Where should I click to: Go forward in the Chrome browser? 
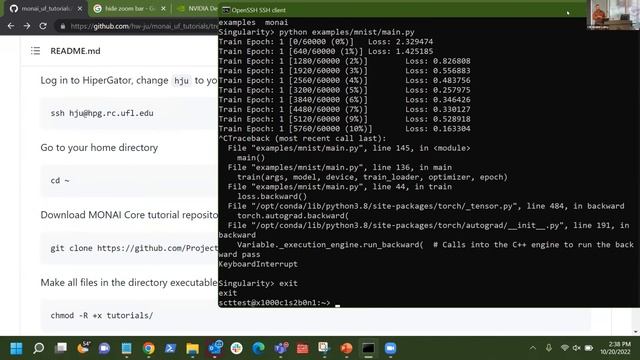[27, 26]
